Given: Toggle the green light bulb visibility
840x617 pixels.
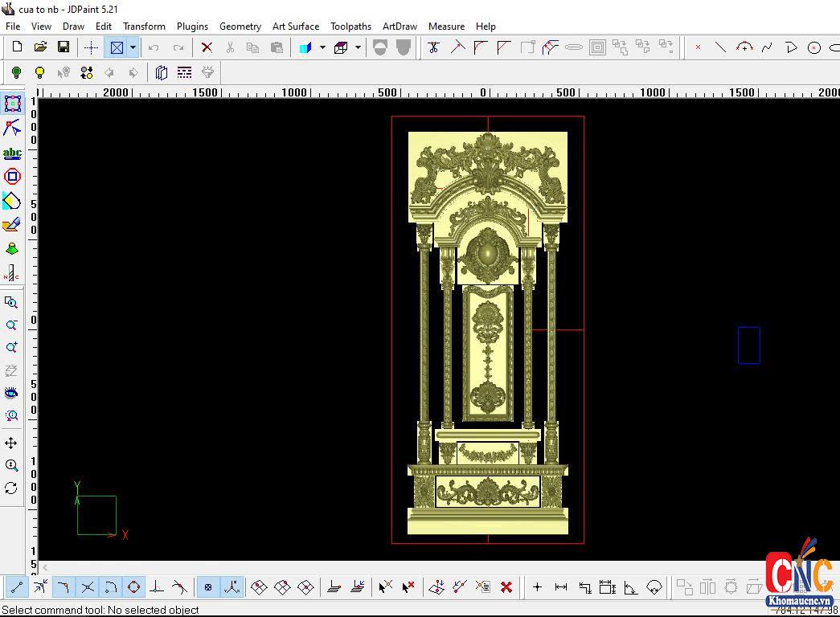Looking at the screenshot, I should pyautogui.click(x=16, y=73).
